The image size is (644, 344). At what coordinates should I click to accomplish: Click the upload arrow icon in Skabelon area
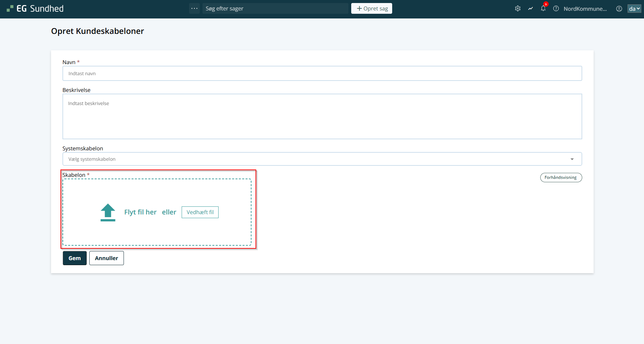tap(108, 212)
